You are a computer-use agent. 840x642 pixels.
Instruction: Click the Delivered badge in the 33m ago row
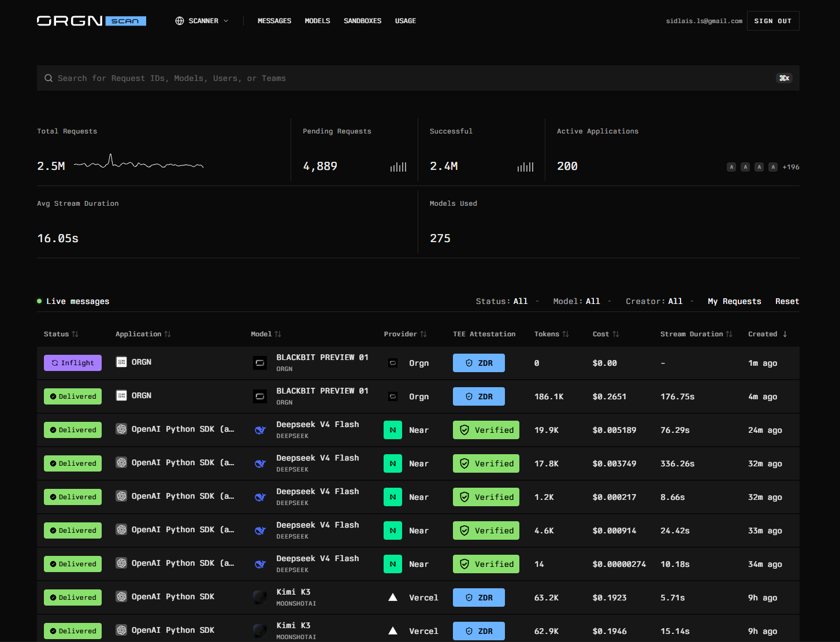click(73, 530)
